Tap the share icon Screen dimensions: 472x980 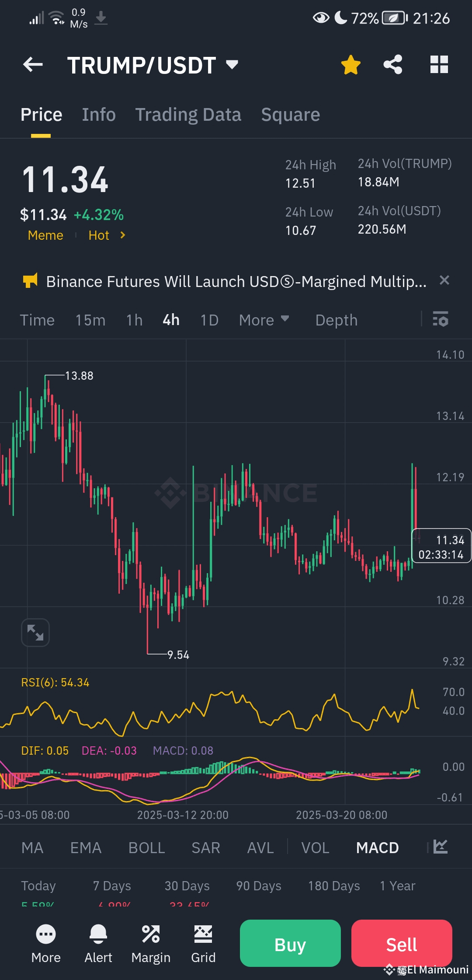pyautogui.click(x=393, y=65)
